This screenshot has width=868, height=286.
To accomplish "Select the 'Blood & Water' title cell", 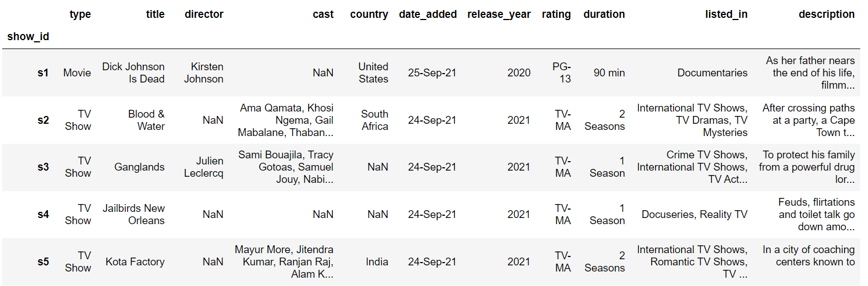I will point(147,120).
